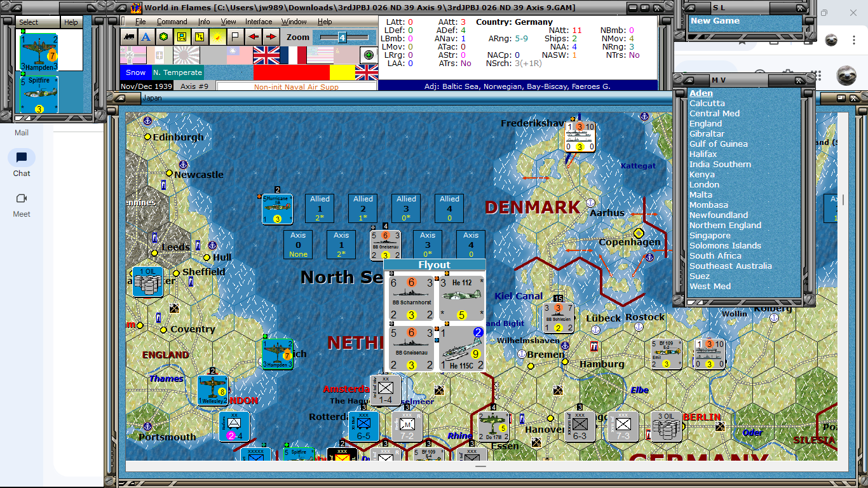
Task: Select Gibraltar in the M V list
Action: tap(707, 134)
